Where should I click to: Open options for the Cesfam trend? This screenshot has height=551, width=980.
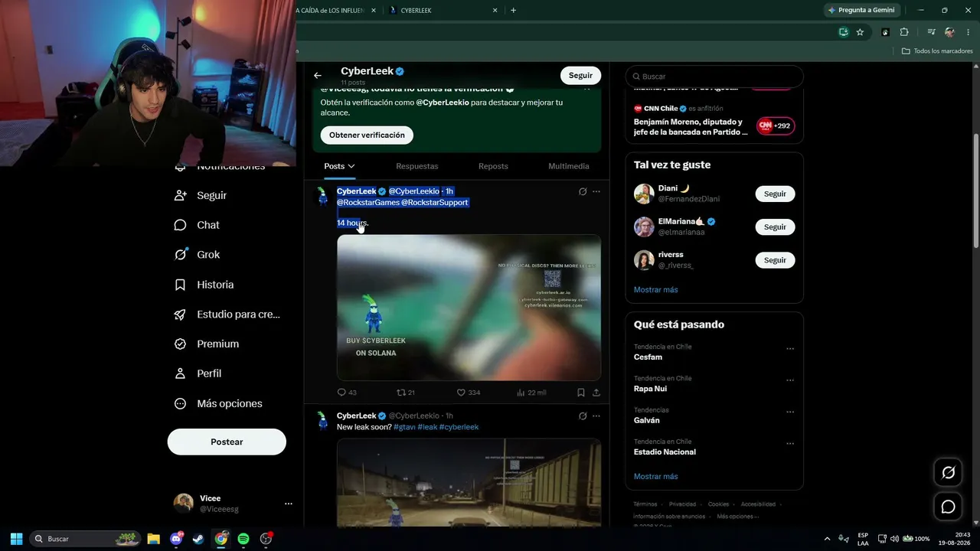(790, 349)
